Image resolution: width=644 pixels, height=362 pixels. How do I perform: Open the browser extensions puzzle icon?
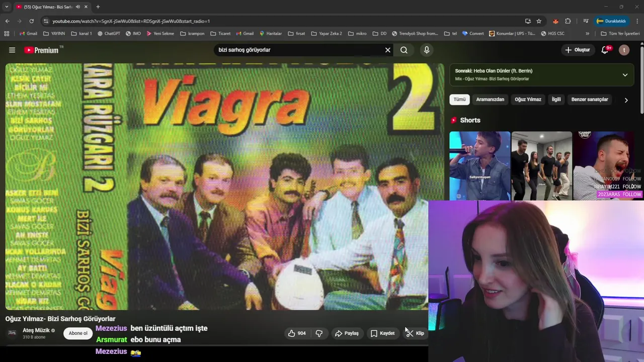tap(568, 21)
